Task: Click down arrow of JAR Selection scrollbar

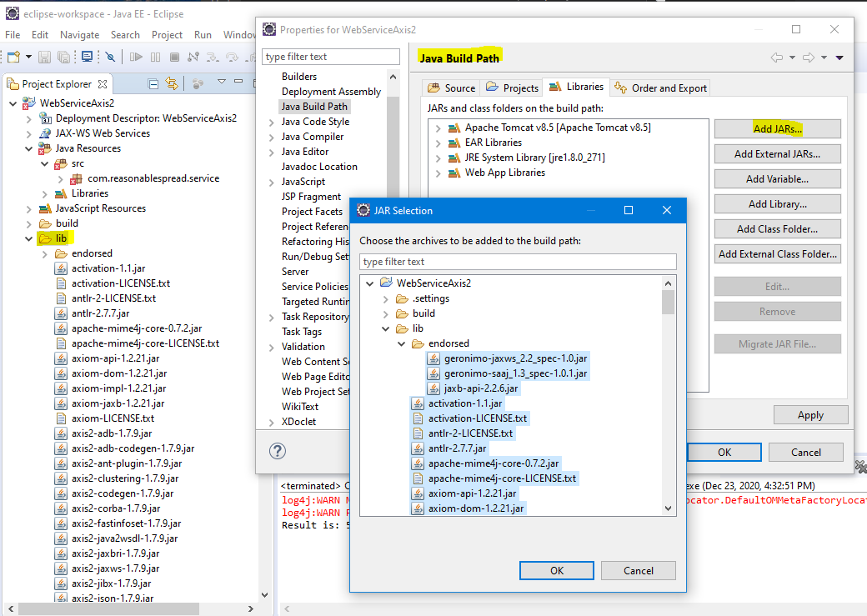Action: point(668,508)
